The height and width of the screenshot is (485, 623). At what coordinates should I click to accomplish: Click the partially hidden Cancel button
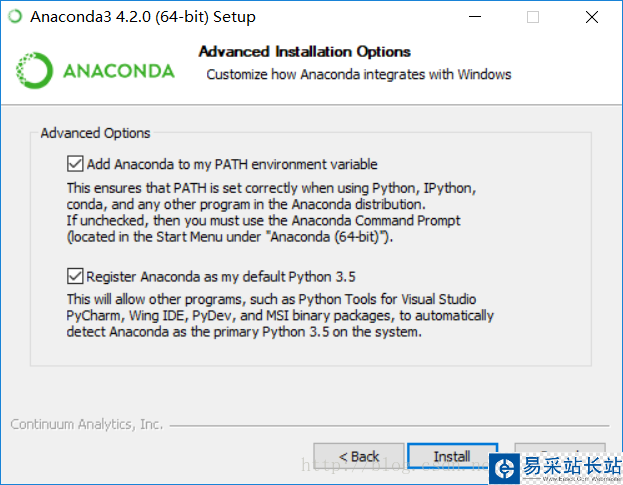(x=560, y=450)
